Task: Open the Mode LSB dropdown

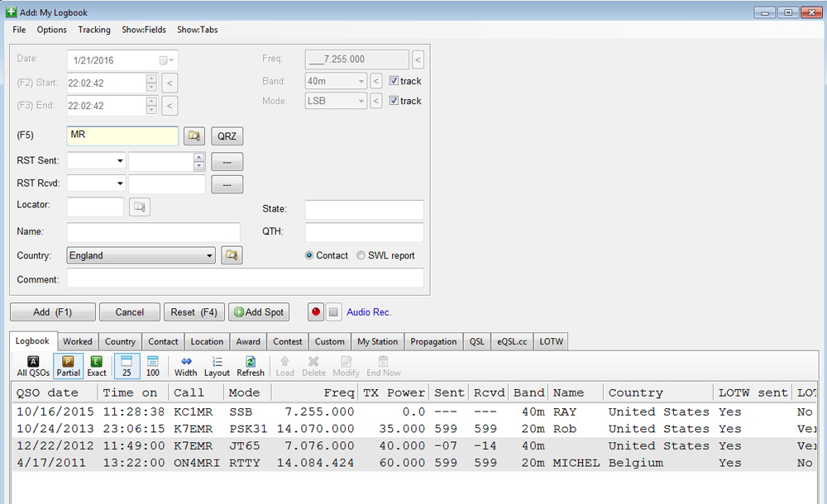Action: 336,101
